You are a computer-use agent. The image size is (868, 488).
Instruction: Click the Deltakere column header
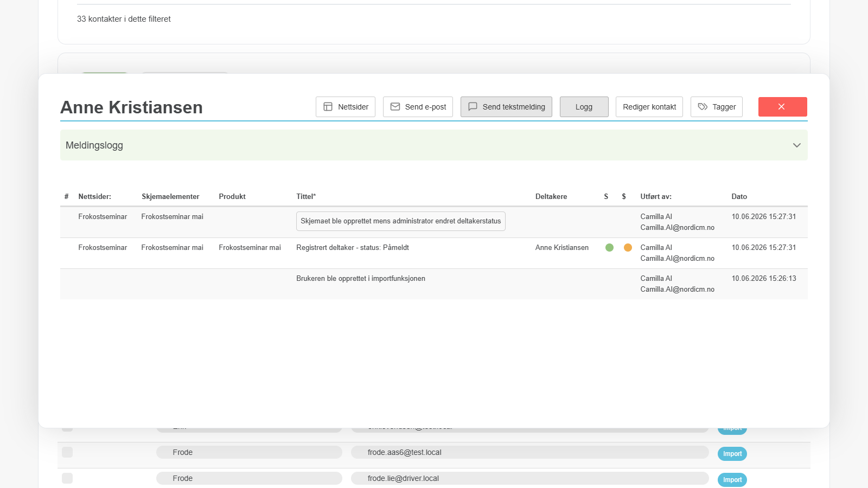[x=551, y=197]
